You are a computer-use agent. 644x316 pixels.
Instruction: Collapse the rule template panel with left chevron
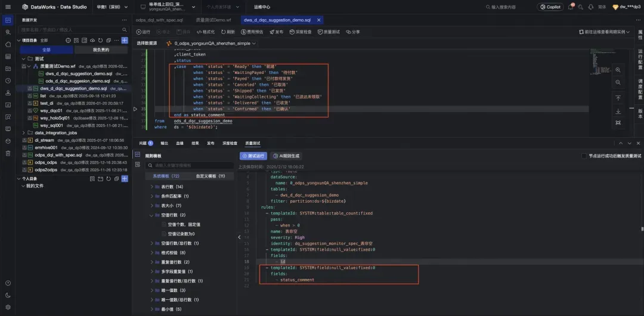[240, 237]
